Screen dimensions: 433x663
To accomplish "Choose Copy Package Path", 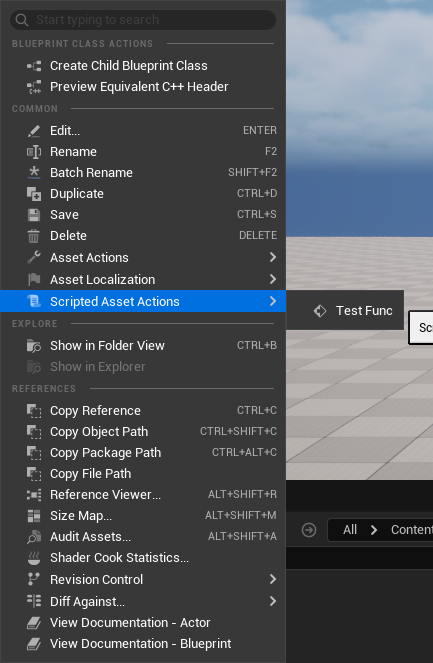I will (x=143, y=452).
